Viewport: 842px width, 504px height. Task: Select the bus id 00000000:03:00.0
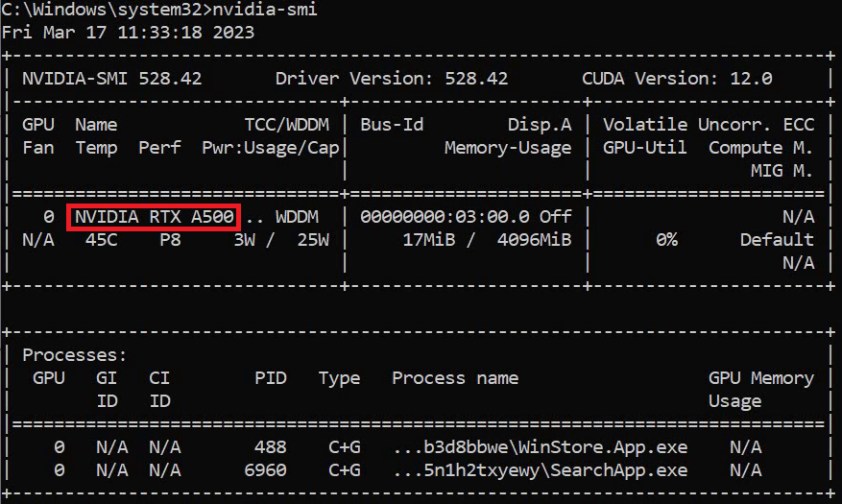point(445,217)
